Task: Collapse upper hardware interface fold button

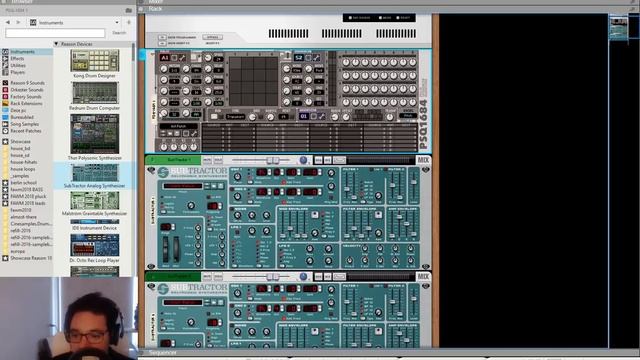Action: click(x=162, y=37)
